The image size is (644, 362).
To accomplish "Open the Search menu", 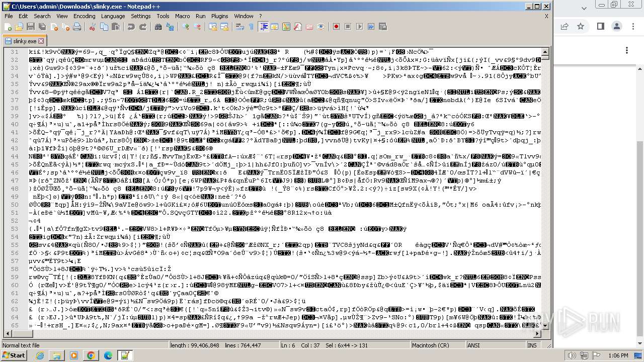I will tap(42, 16).
